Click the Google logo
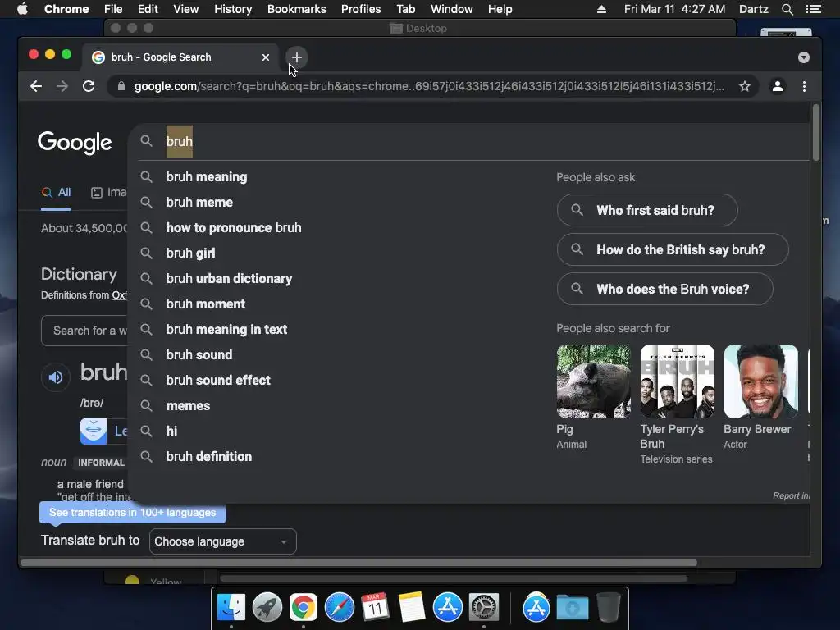The height and width of the screenshot is (630, 840). pyautogui.click(x=75, y=142)
